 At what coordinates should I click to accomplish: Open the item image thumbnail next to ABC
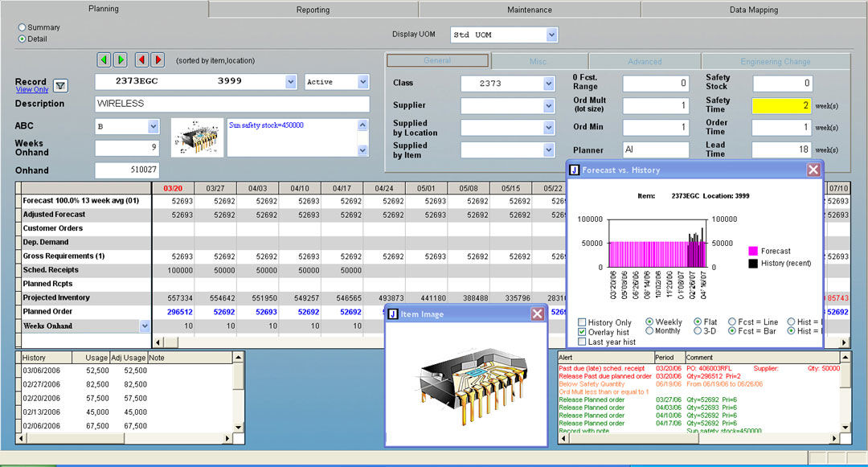tap(198, 137)
